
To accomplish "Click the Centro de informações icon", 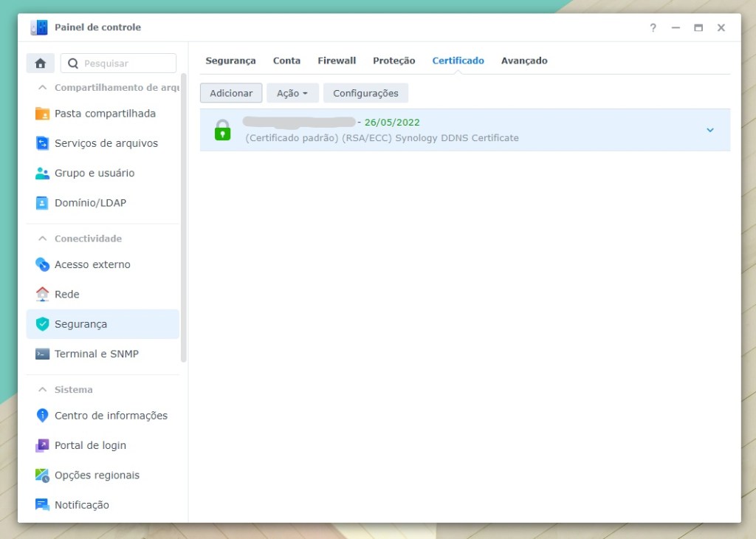I will tap(43, 416).
